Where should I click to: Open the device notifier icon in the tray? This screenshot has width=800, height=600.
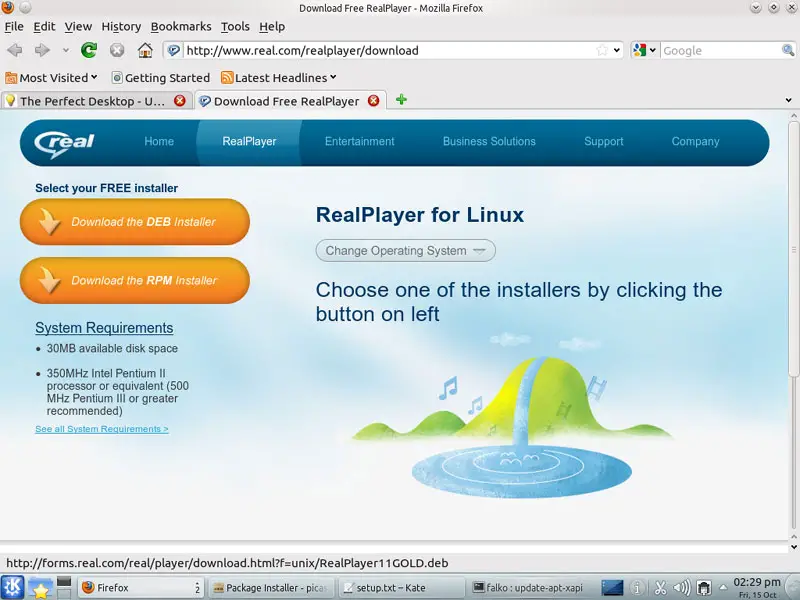click(704, 588)
